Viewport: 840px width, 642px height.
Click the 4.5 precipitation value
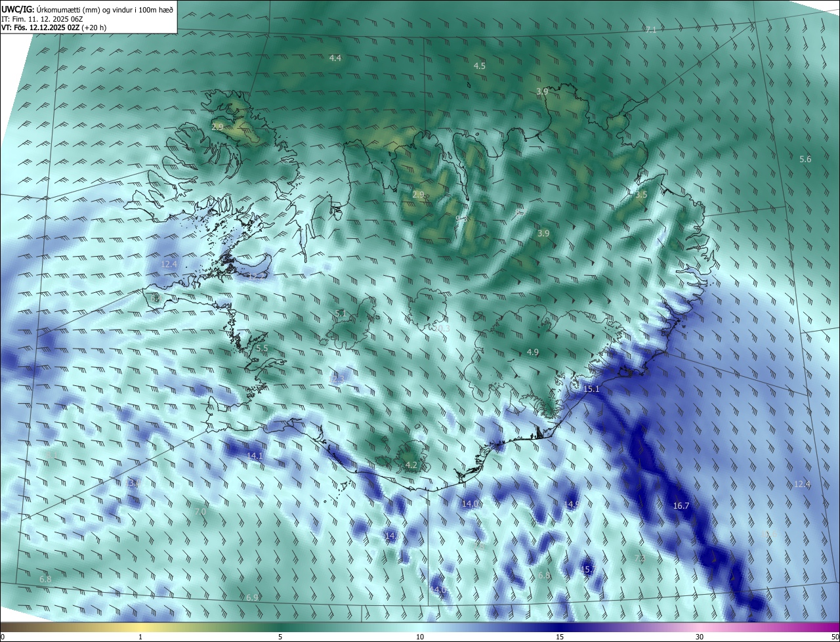[x=480, y=66]
